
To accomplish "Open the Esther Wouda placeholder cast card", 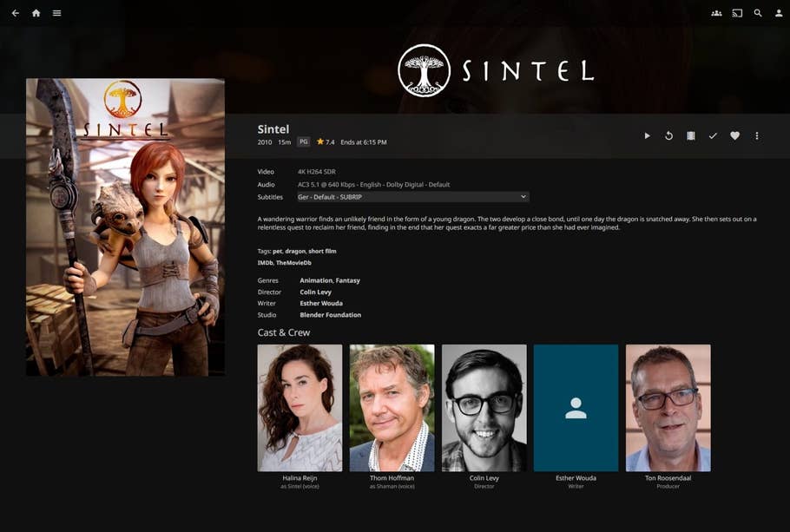I will [x=576, y=408].
